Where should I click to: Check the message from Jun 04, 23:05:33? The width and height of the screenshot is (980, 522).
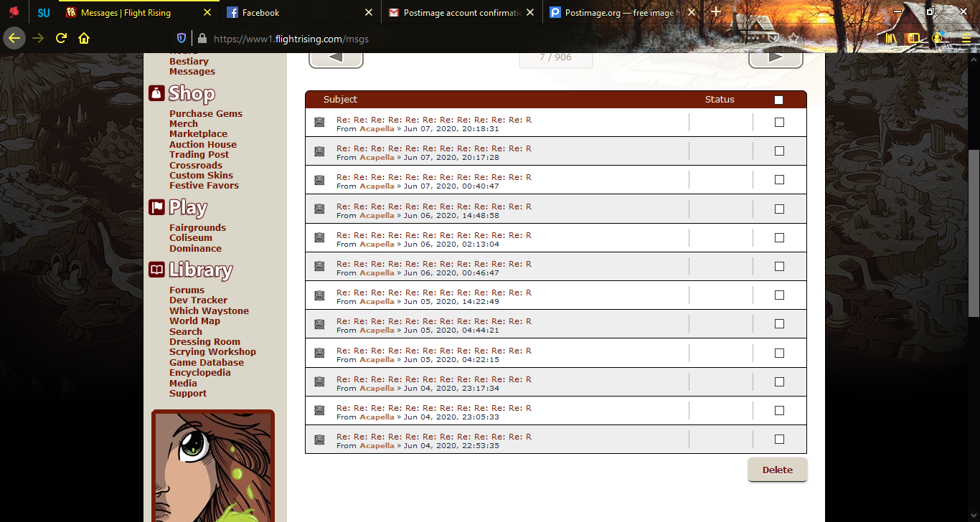point(779,411)
